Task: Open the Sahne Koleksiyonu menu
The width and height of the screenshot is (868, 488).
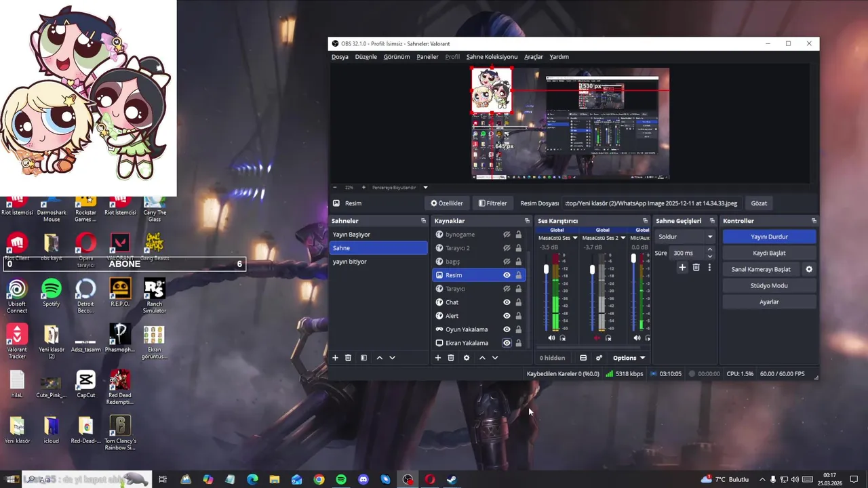Action: coord(492,57)
